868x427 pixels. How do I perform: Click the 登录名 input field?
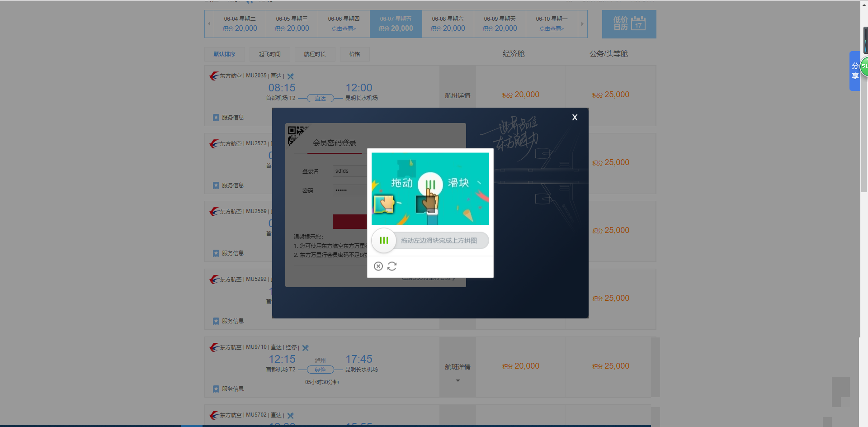pos(350,171)
